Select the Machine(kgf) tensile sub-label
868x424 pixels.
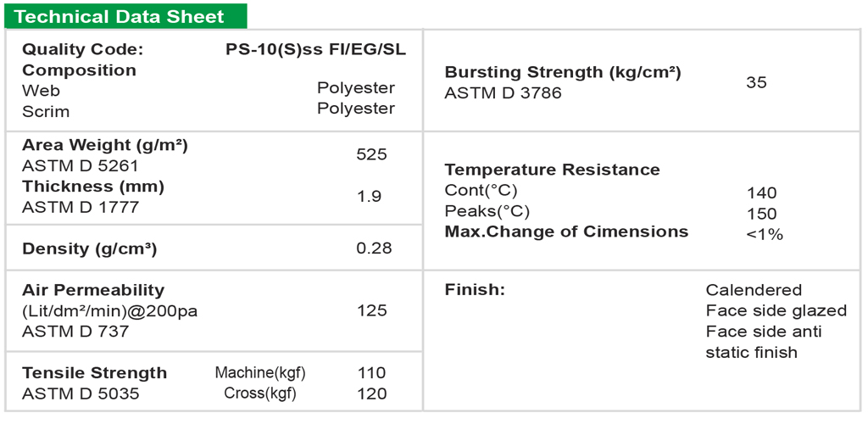(260, 373)
